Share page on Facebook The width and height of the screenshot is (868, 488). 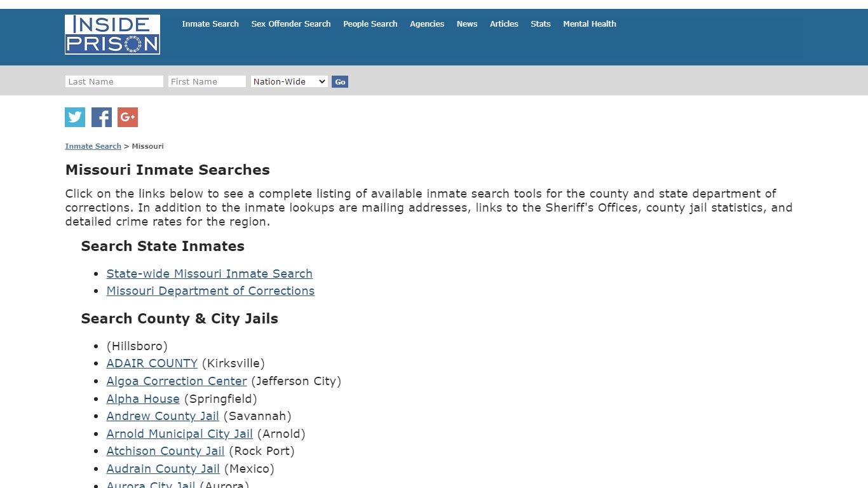tap(102, 117)
